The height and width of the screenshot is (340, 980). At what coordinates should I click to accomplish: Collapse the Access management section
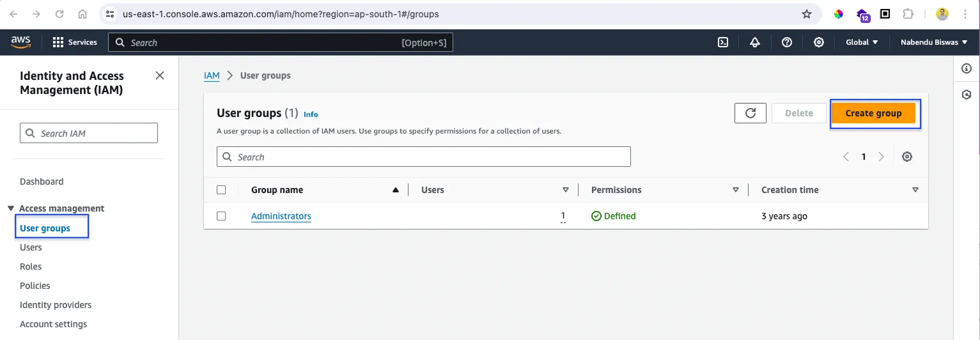[x=10, y=208]
